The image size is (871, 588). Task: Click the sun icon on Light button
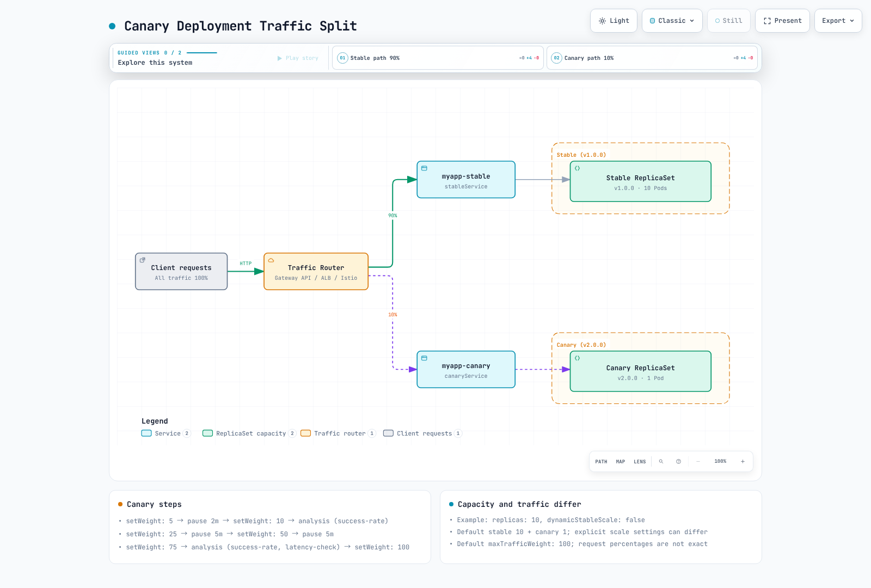(x=602, y=21)
